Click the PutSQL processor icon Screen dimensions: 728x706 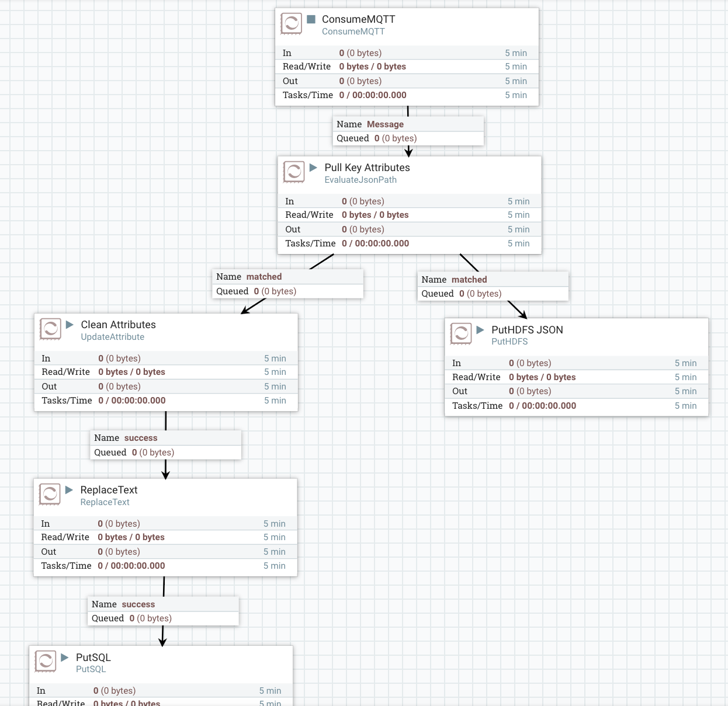pos(46,662)
